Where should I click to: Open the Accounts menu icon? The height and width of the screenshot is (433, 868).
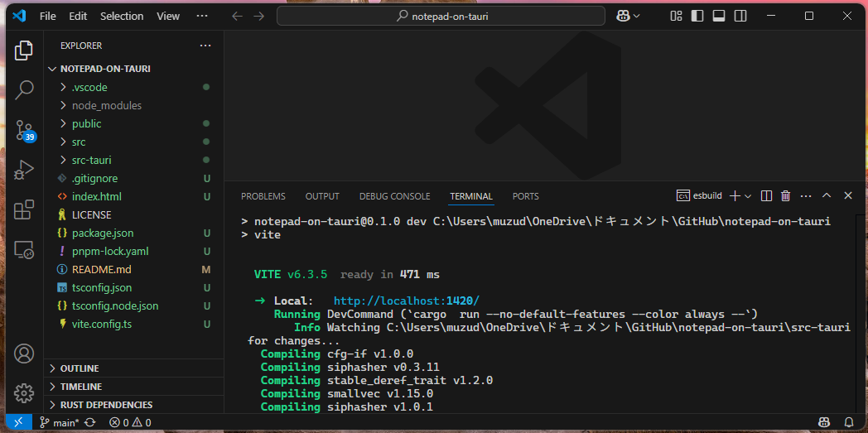click(24, 354)
